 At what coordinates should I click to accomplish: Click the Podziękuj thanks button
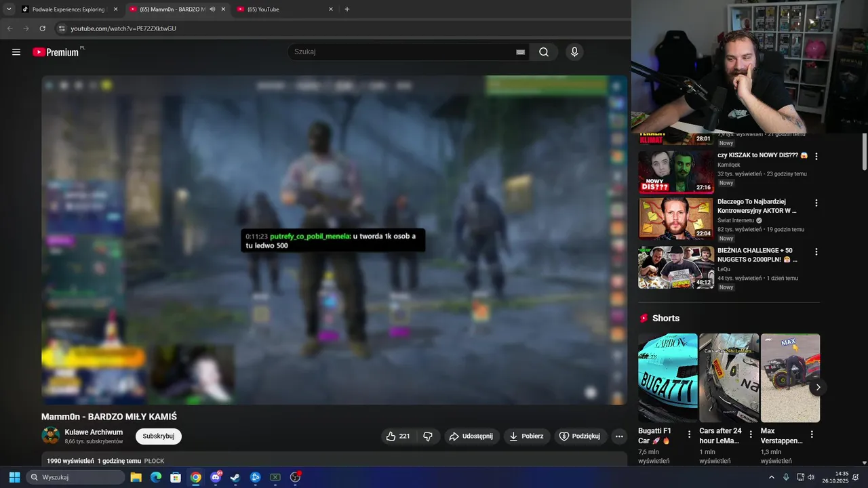[x=580, y=436]
